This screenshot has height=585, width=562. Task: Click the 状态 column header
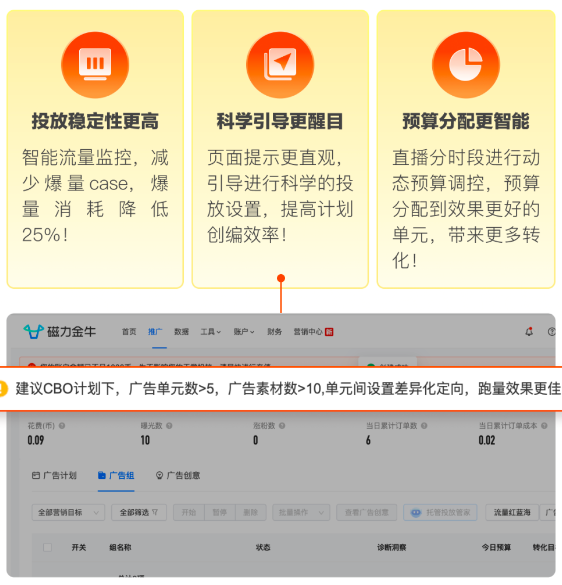pyautogui.click(x=263, y=547)
